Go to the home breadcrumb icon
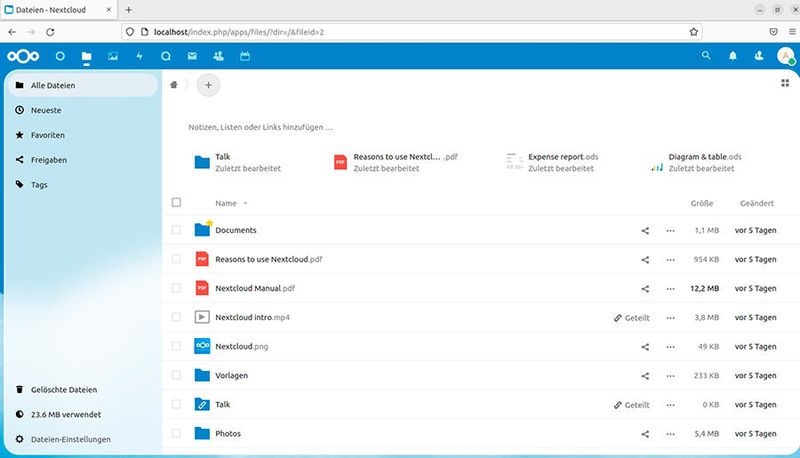Viewport: 800px width, 458px height. 174,85
